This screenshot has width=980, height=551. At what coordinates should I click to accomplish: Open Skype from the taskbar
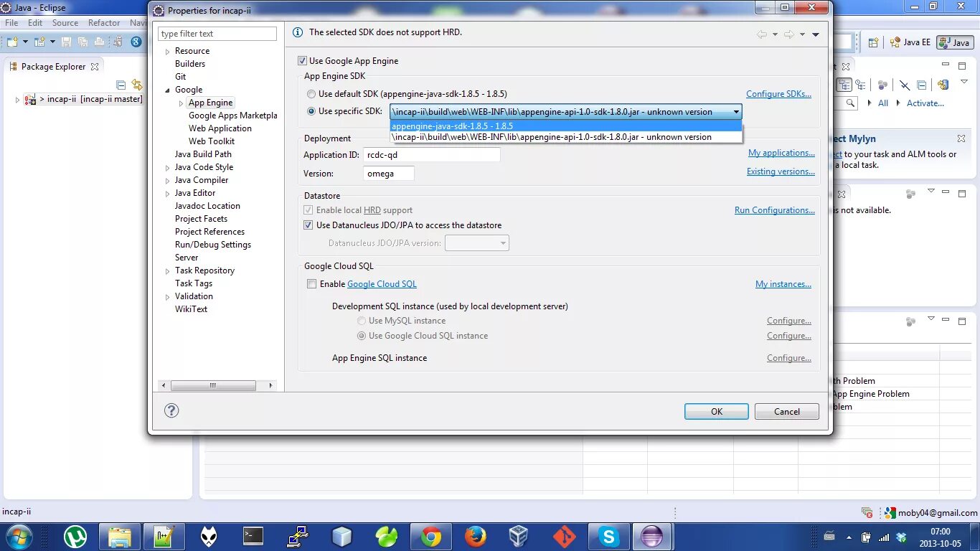[609, 537]
